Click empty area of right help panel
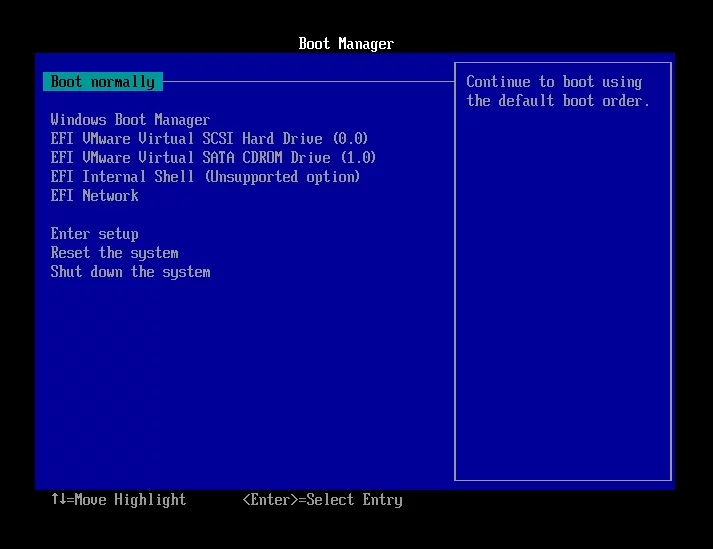 pos(560,300)
